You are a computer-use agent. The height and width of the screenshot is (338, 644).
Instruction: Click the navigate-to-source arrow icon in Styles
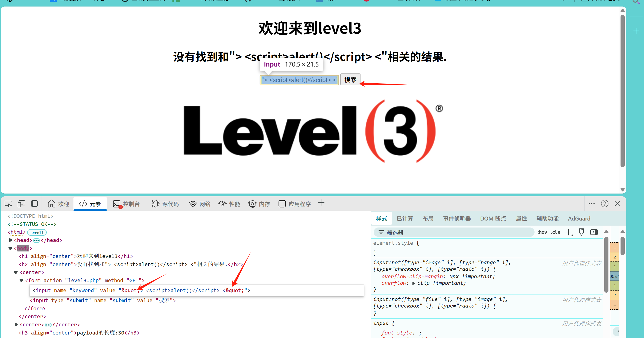point(594,232)
